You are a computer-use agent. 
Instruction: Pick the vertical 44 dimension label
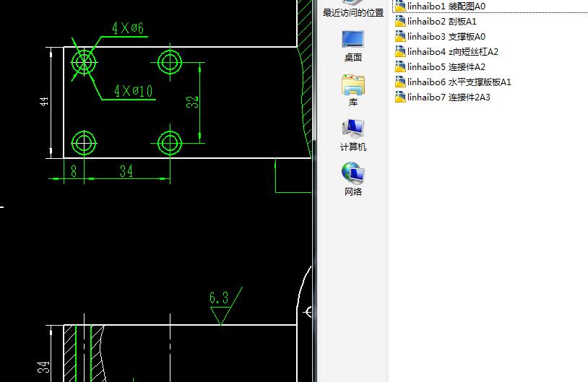pyautogui.click(x=44, y=102)
